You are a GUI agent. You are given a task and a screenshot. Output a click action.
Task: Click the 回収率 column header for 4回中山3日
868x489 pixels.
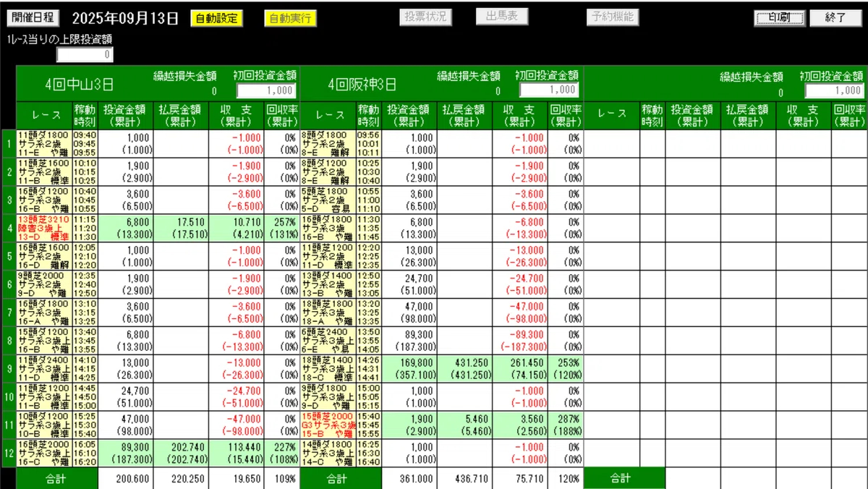click(x=281, y=115)
